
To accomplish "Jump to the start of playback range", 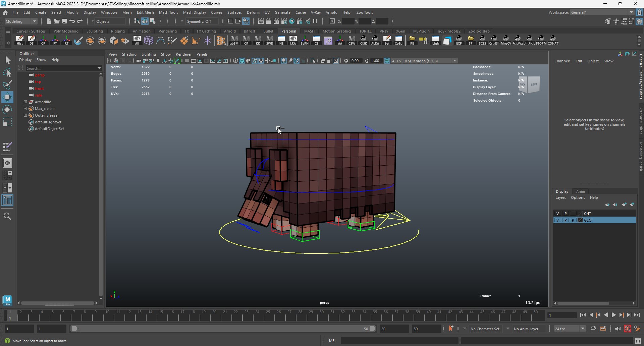I will click(583, 315).
